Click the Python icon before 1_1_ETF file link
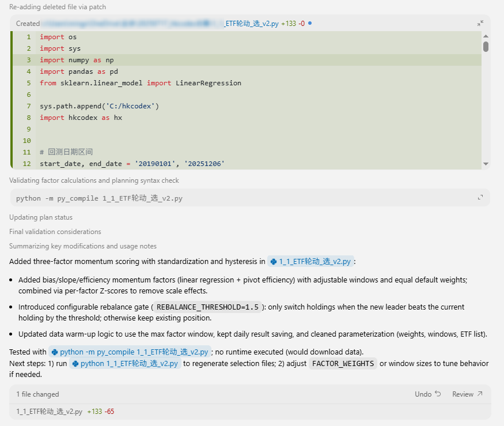This screenshot has height=426, width=504. (x=274, y=262)
